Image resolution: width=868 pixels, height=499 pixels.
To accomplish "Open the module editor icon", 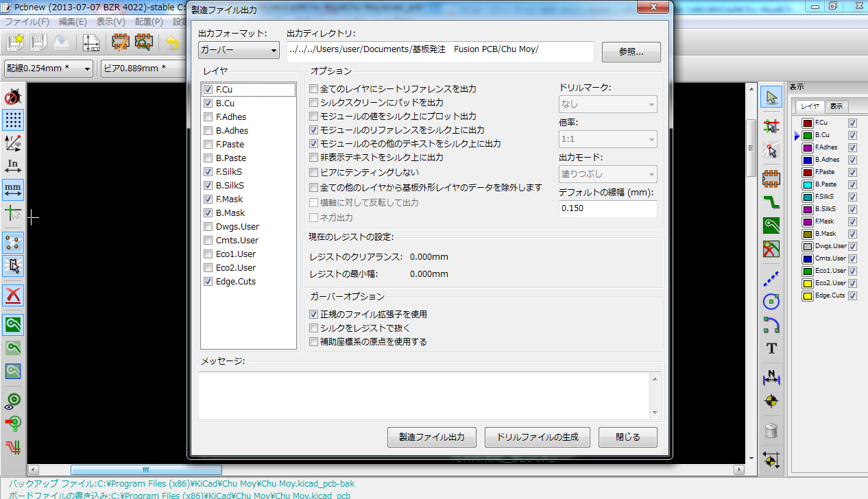I will tap(121, 42).
